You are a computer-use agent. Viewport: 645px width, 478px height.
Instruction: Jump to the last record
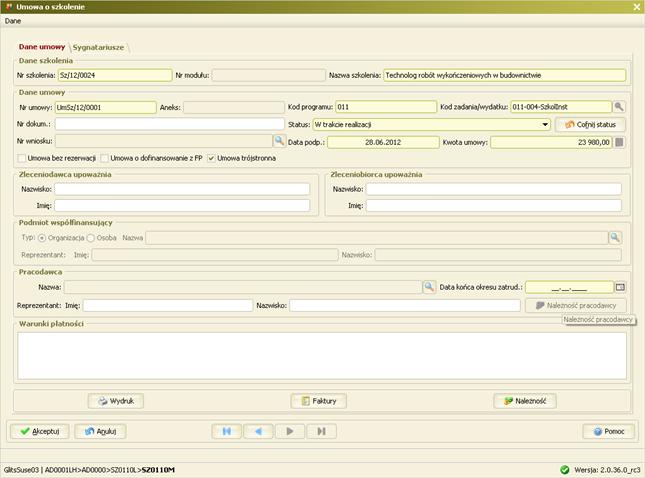tap(322, 431)
